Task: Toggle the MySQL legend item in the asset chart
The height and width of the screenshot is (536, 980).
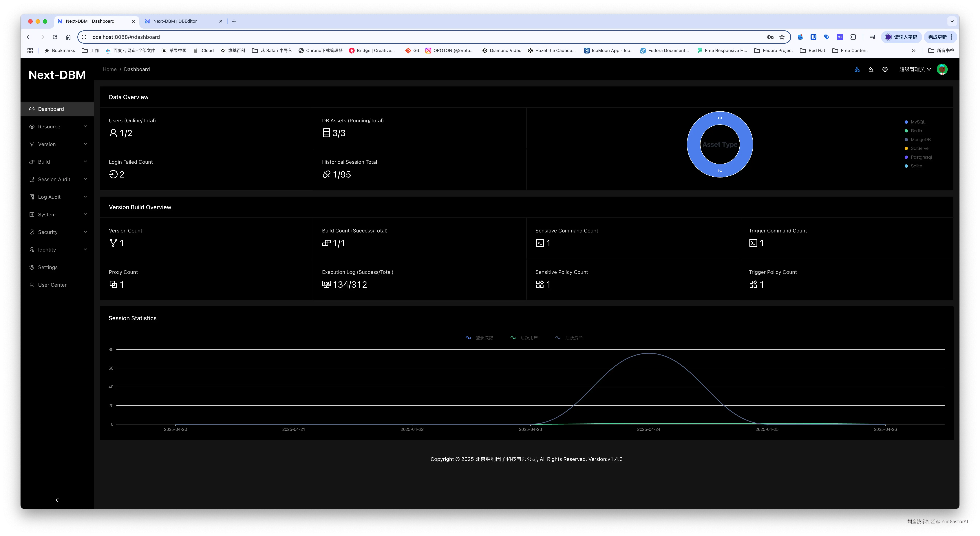Action: [917, 122]
